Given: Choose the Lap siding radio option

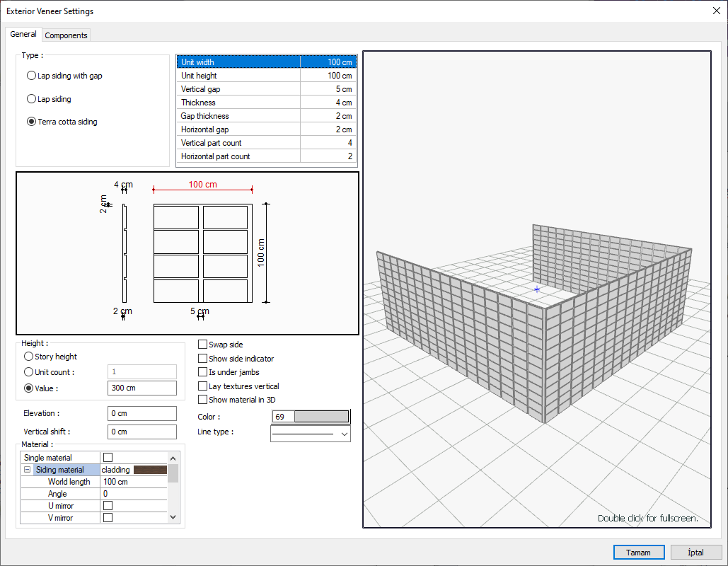Looking at the screenshot, I should coord(31,99).
